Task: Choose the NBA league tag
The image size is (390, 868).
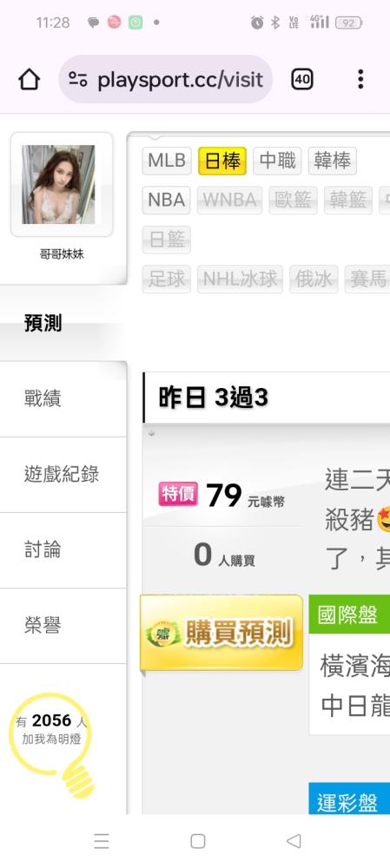Action: [166, 200]
